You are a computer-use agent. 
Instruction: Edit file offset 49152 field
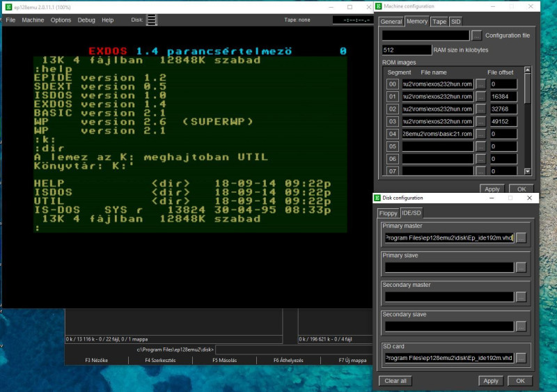pyautogui.click(x=503, y=122)
